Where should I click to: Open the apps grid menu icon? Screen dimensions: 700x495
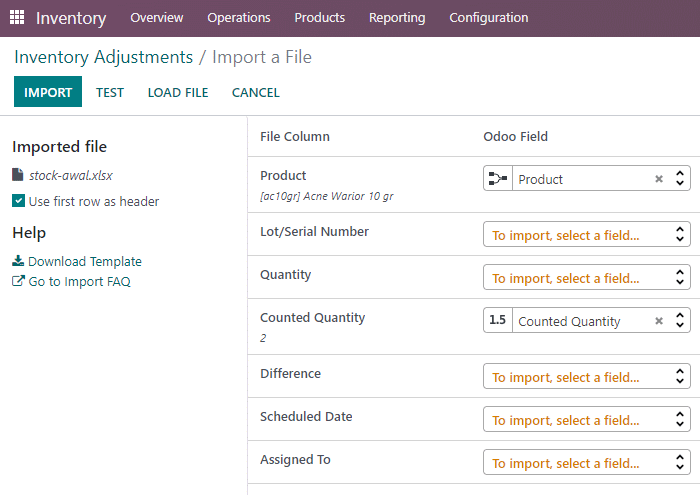(x=17, y=17)
